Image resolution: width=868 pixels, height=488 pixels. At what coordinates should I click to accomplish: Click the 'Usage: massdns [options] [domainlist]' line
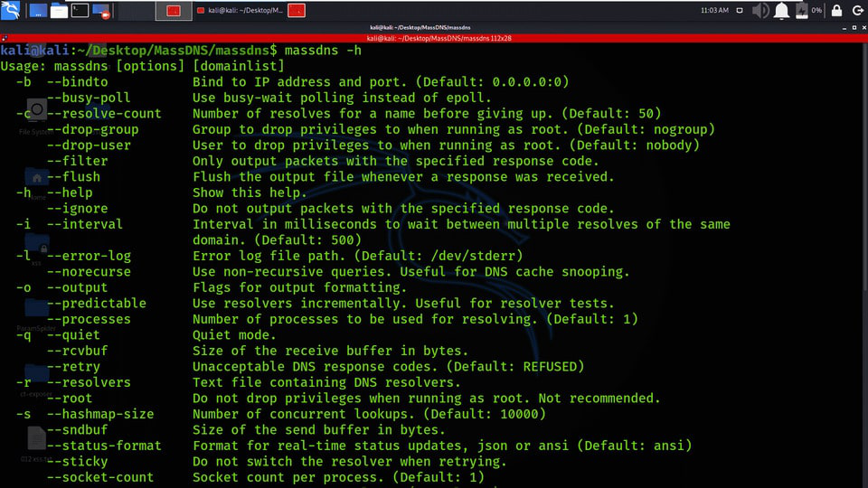point(142,66)
